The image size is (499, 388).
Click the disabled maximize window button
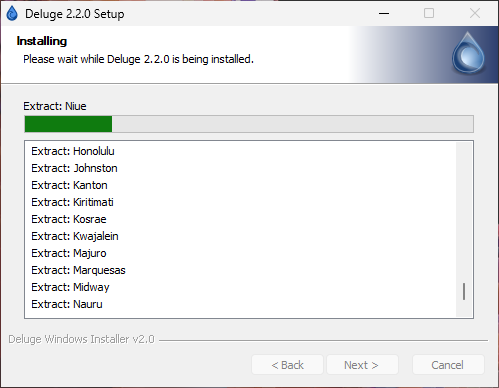pyautogui.click(x=429, y=13)
